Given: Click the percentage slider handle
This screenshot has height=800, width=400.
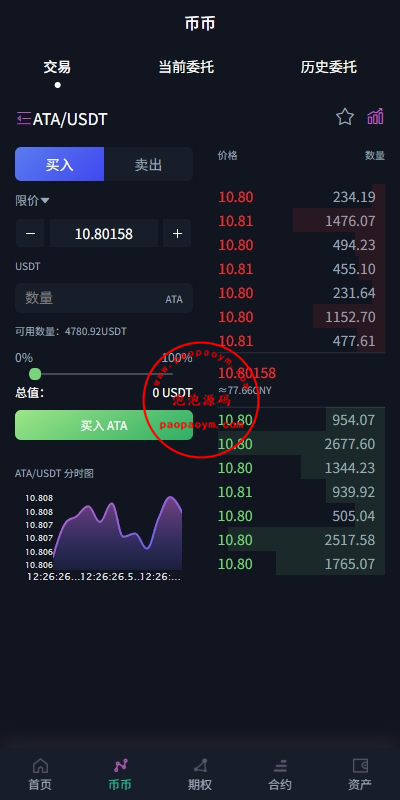Looking at the screenshot, I should coord(35,374).
